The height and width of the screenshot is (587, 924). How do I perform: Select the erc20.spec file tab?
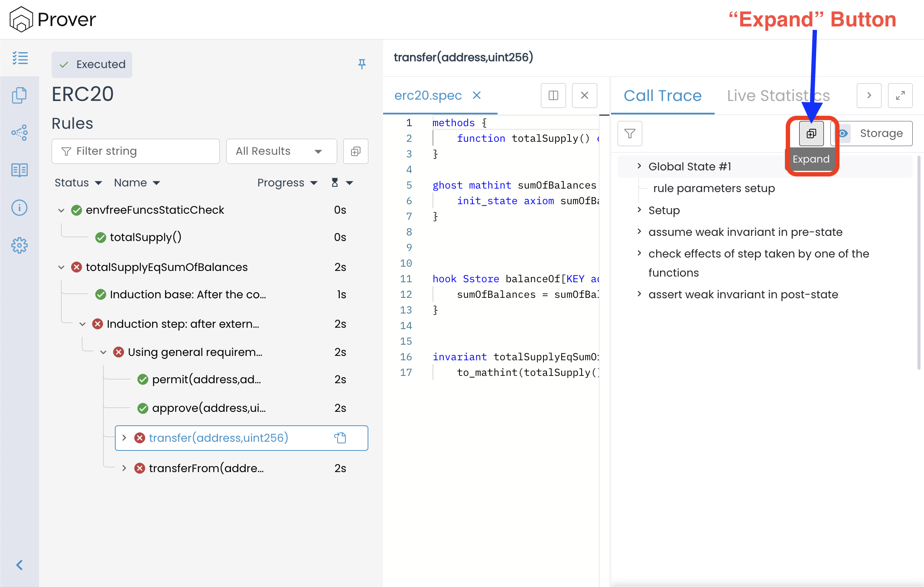click(428, 95)
